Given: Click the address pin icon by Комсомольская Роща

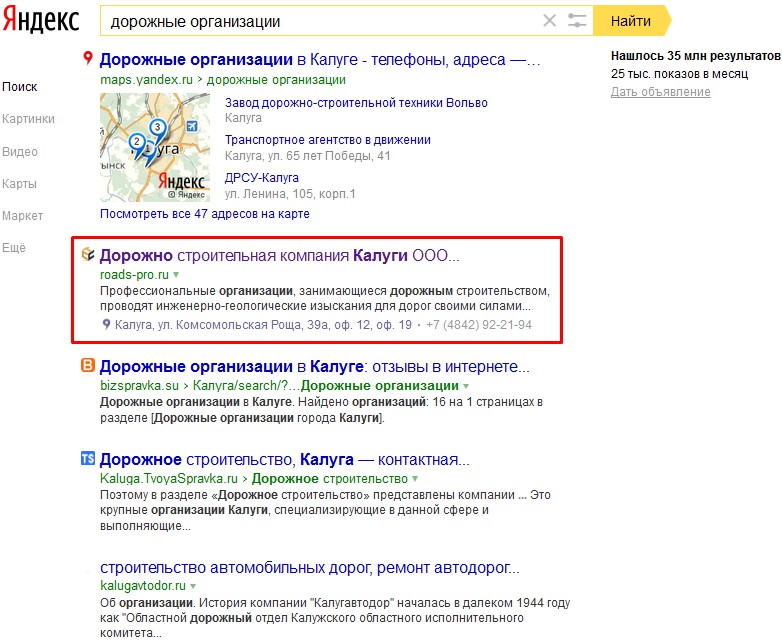Looking at the screenshot, I should 106,325.
